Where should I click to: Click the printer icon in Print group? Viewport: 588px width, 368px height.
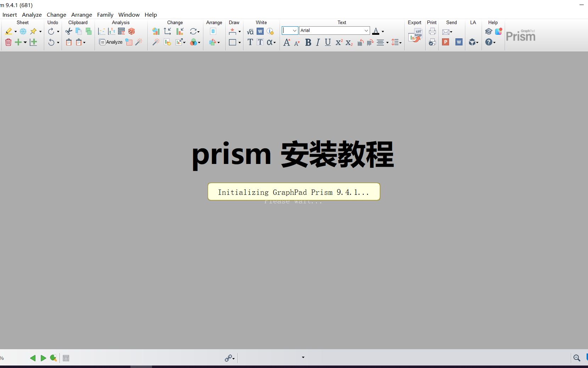(x=432, y=32)
